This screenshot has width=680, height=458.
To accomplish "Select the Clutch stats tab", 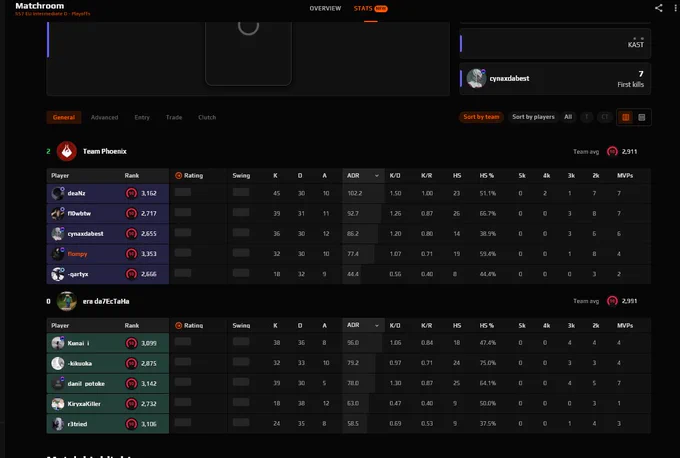I will tap(207, 117).
